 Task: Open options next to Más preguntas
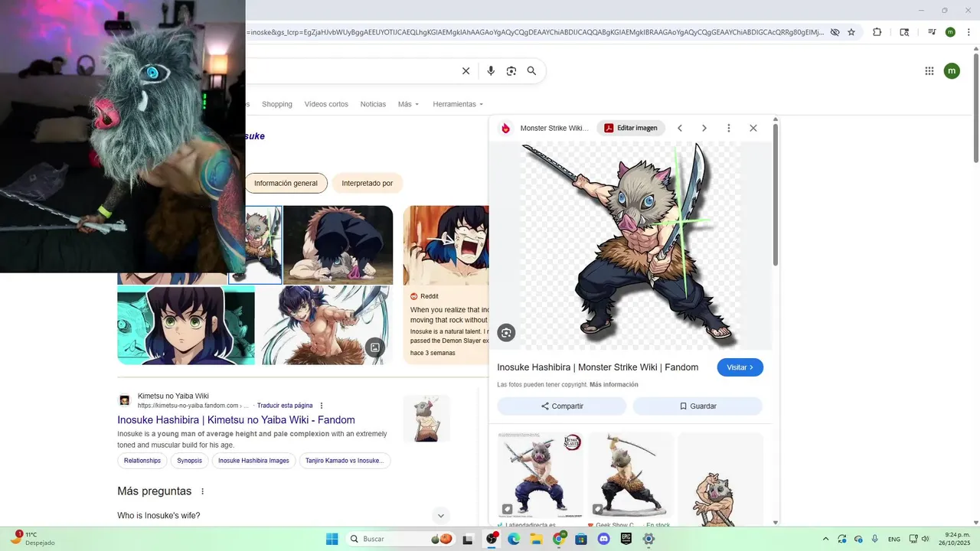pos(203,491)
